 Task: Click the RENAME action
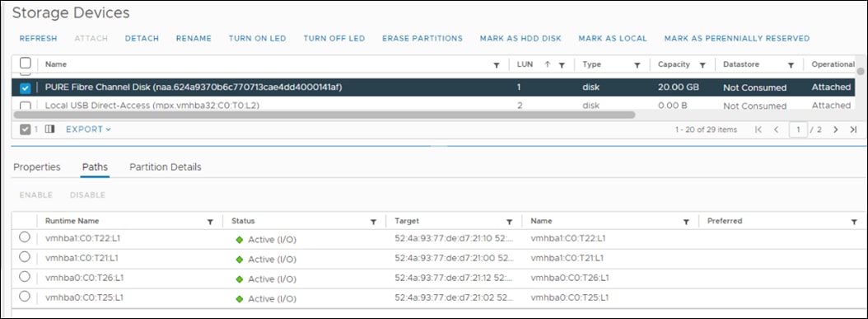tap(194, 38)
